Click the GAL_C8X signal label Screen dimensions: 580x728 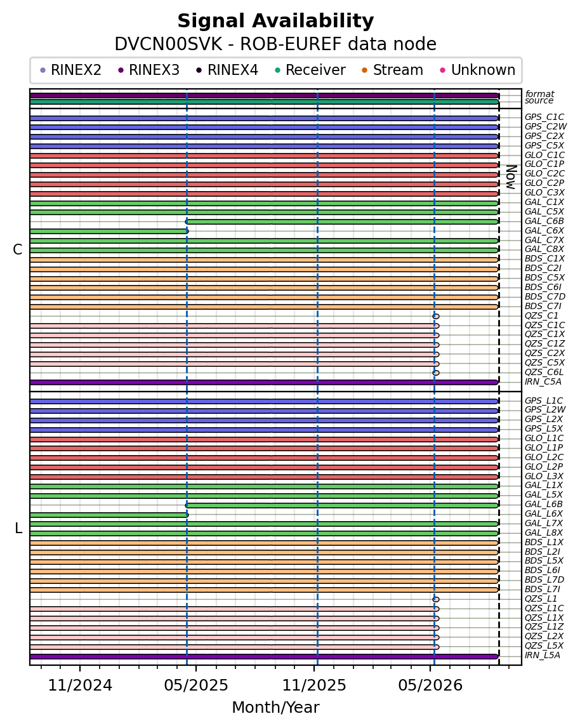(x=544, y=249)
